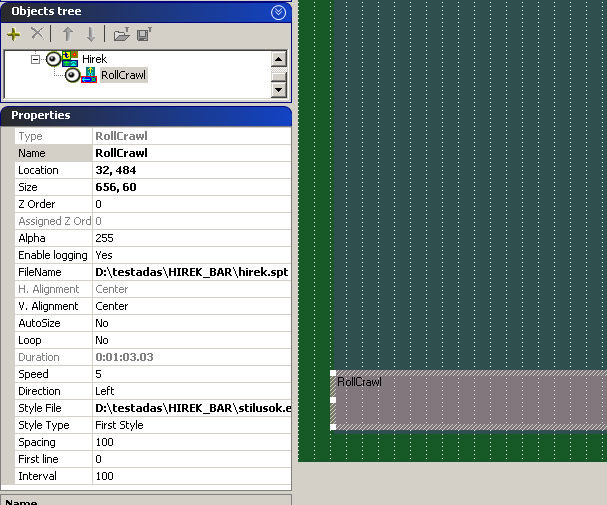
Task: Click the Z Order value 0
Action: coord(192,204)
